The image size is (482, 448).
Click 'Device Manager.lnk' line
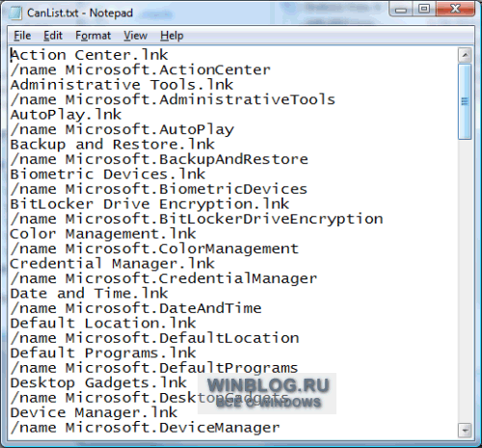(94, 413)
